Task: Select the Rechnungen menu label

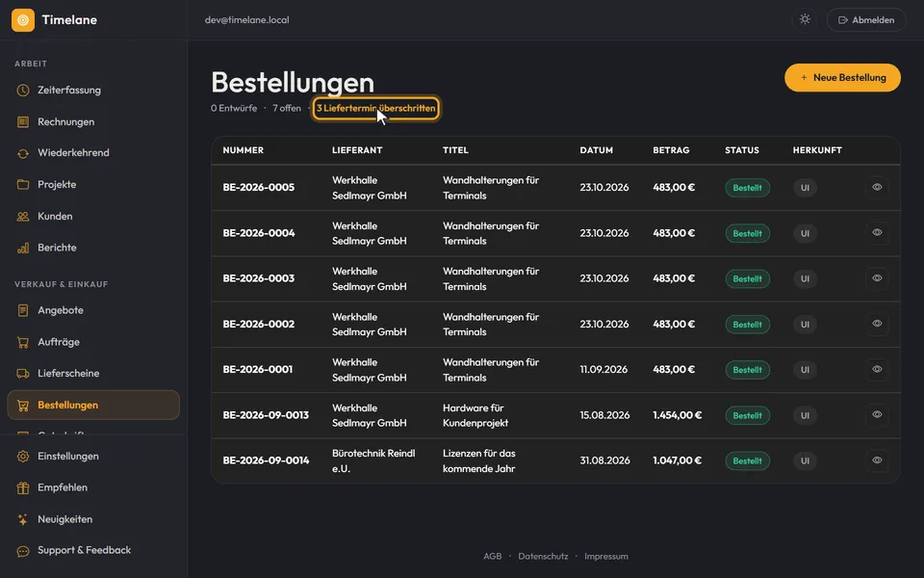Action: click(66, 122)
